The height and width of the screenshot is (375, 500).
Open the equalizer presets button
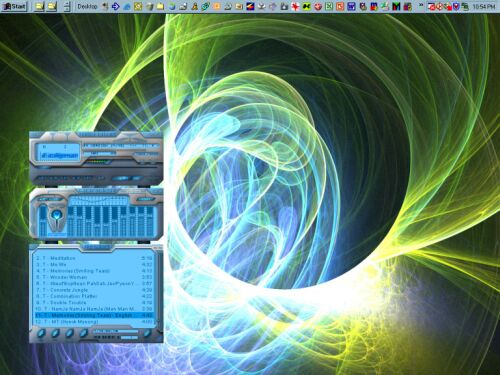[146, 199]
